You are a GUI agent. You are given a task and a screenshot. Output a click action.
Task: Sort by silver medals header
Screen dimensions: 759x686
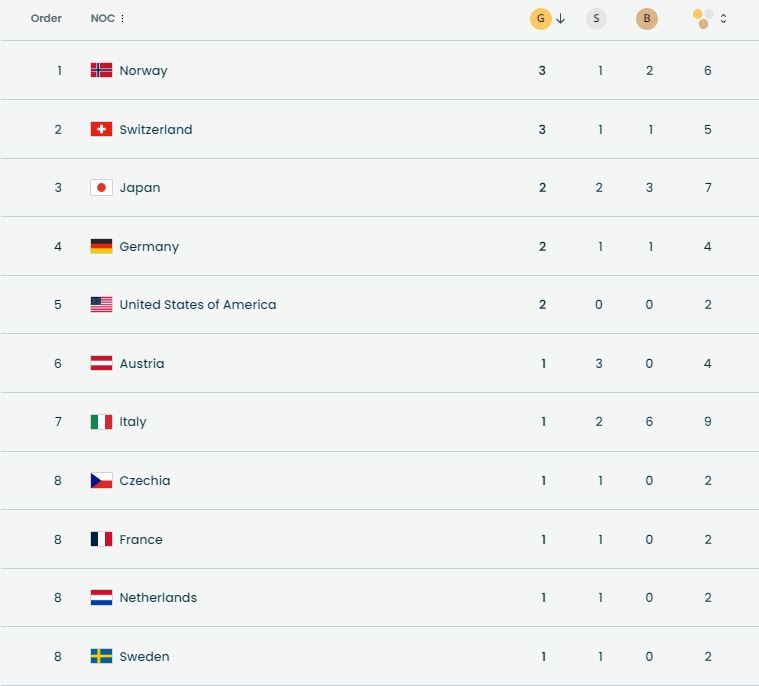597,18
